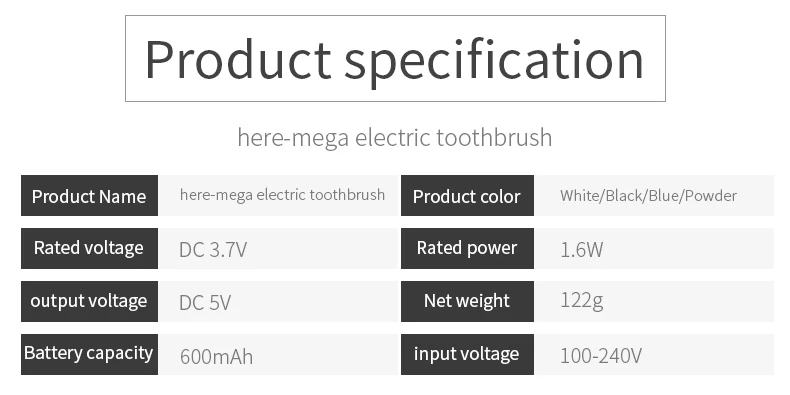Select the DC 5V value

pos(205,302)
